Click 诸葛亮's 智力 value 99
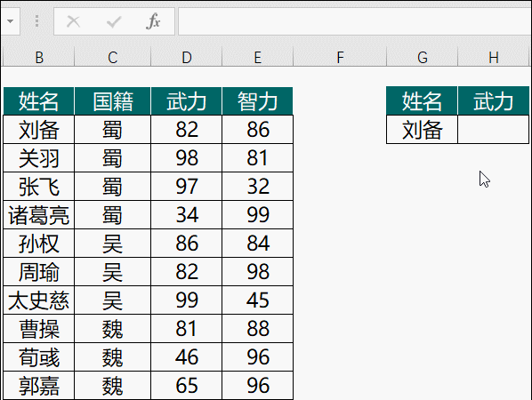Image resolution: width=532 pixels, height=400 pixels. coord(257,215)
